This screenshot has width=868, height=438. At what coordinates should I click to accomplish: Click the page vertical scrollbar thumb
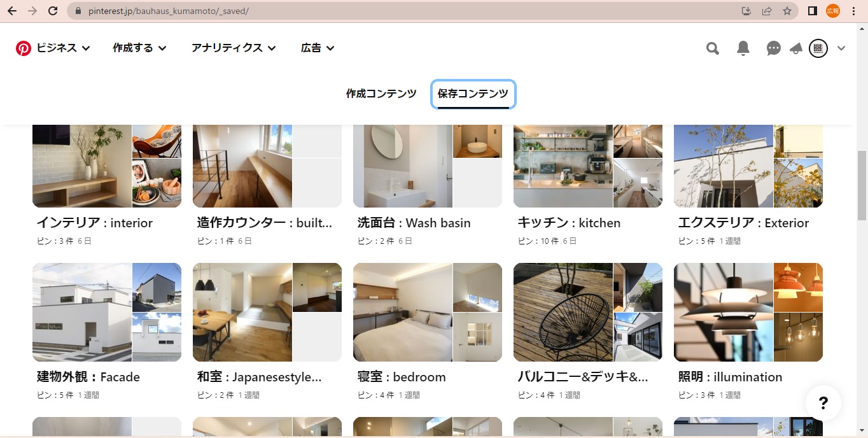[x=862, y=185]
